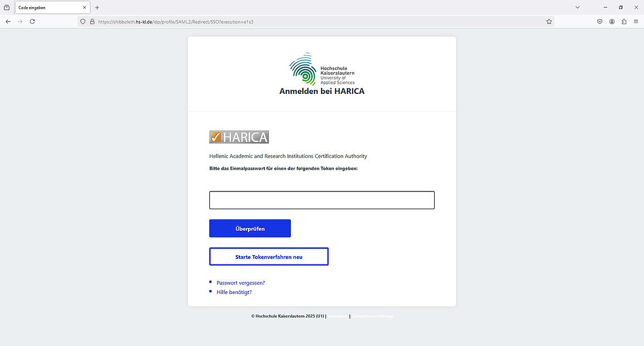644x346 pixels.
Task: Open a new browser tab
Action: tap(97, 8)
